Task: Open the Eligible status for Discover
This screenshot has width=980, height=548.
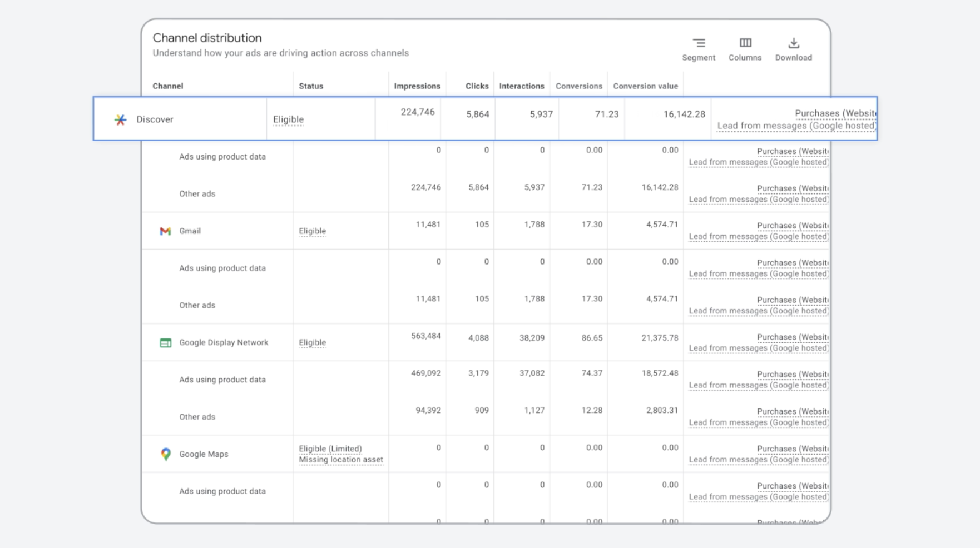Action: [288, 119]
